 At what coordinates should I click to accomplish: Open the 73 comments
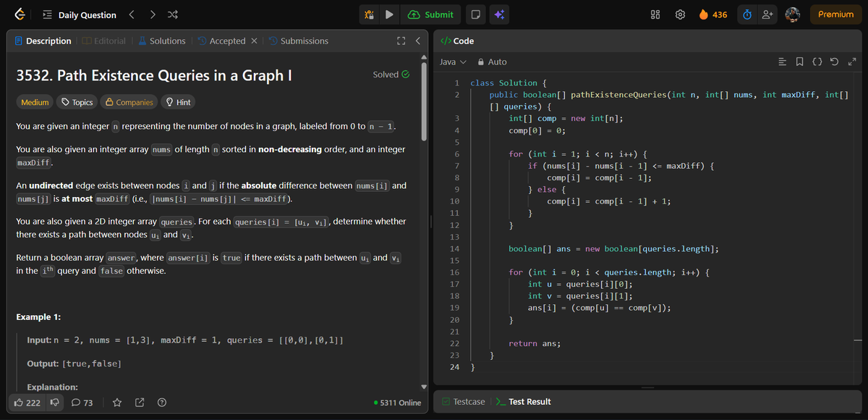click(x=82, y=403)
